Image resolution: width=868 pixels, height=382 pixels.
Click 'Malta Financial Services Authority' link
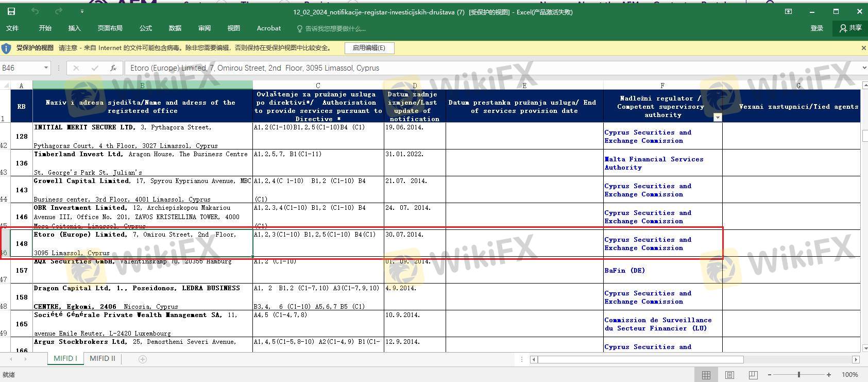[654, 163]
